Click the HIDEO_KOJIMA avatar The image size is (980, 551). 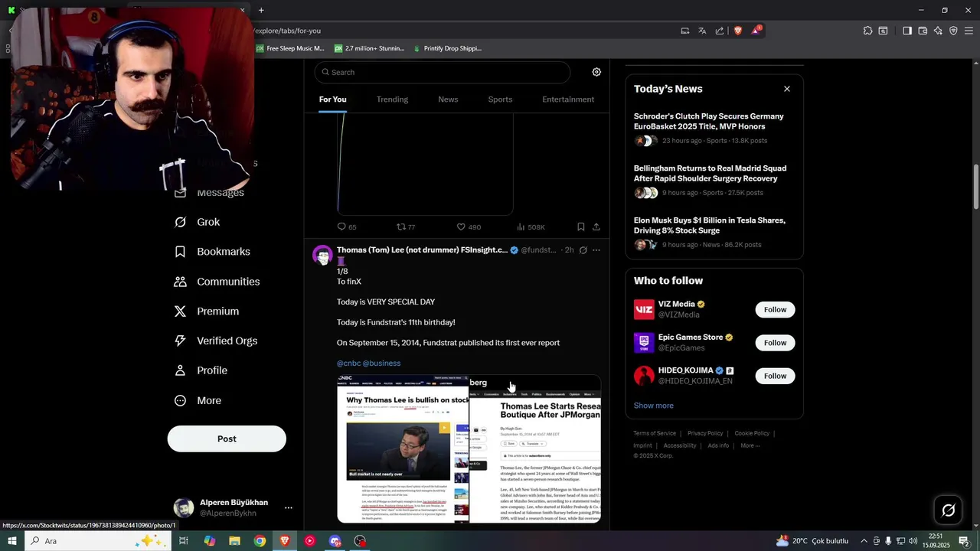pos(644,376)
